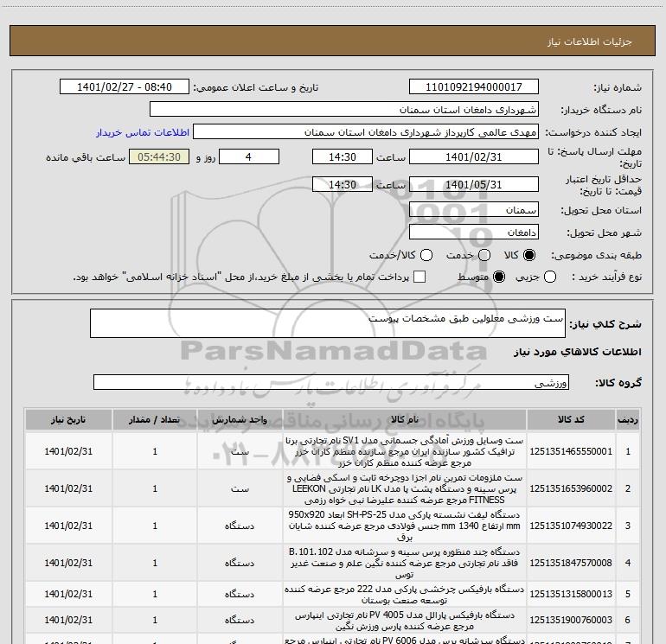Click product code 125135146555​0001
This screenshot has height=644, width=666.
pos(571,452)
